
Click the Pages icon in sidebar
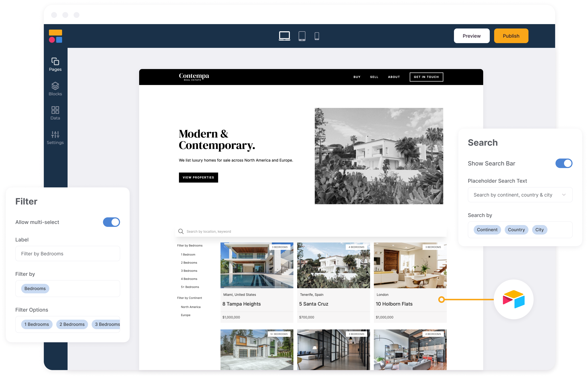pos(54,64)
